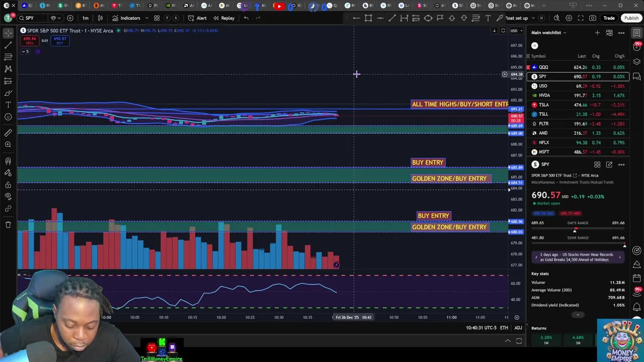Add a symbol to the watchlist
This screenshot has width=644, height=362.
click(x=597, y=33)
